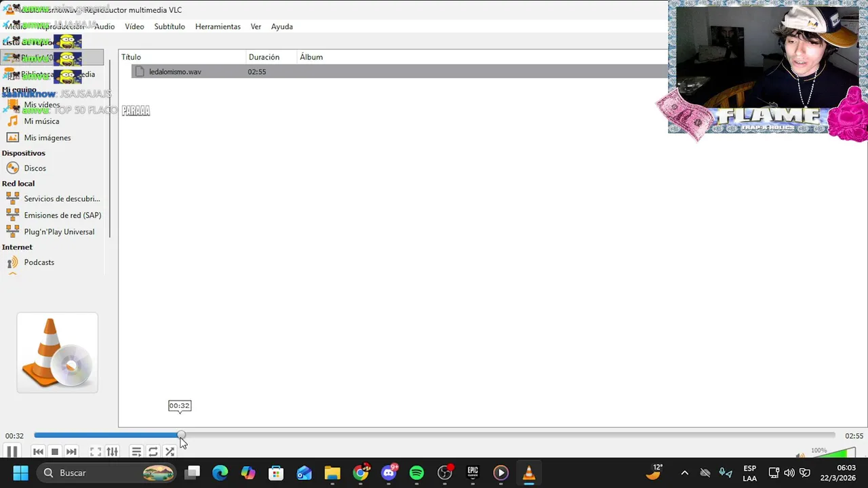868x488 pixels.
Task: Seek further ahead on the progress bar
Action: [x=509, y=435]
